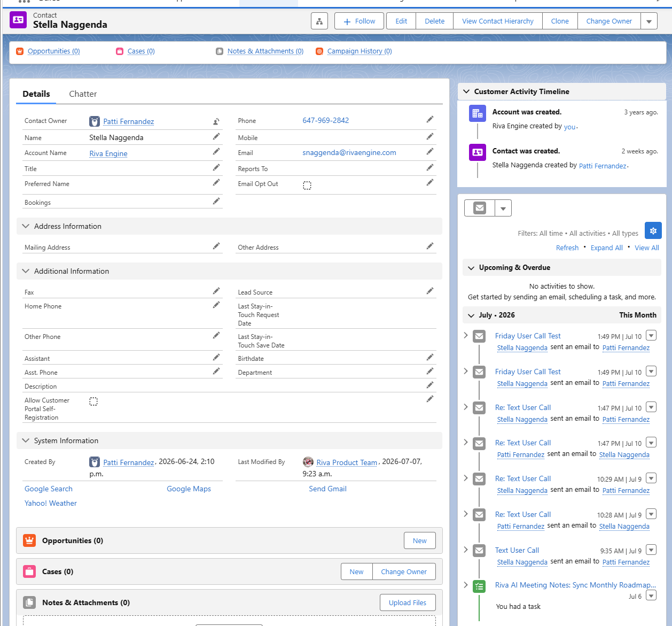
Task: Collapse the Address Information section
Action: coord(26,226)
